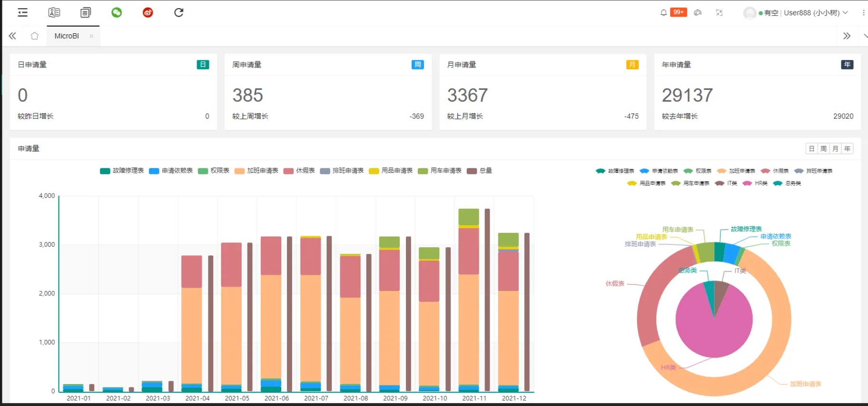
Task: Toggle 休假表 series in bar chart legend
Action: [299, 171]
